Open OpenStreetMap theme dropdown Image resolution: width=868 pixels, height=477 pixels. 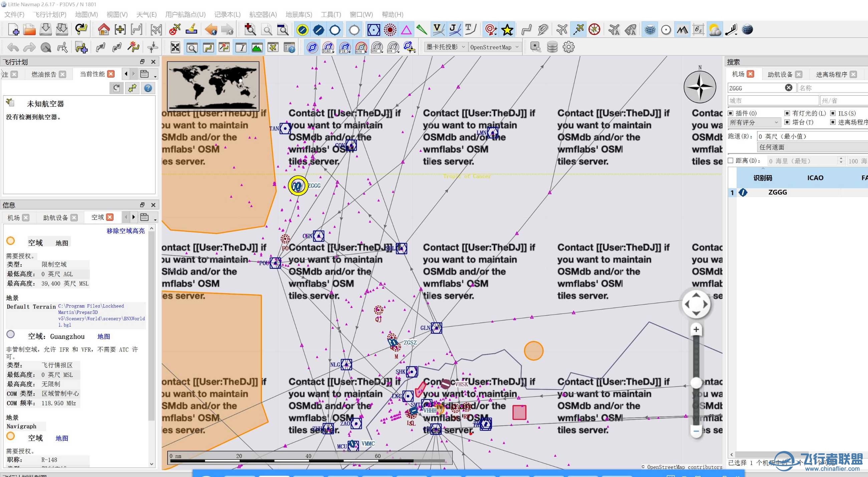(494, 47)
